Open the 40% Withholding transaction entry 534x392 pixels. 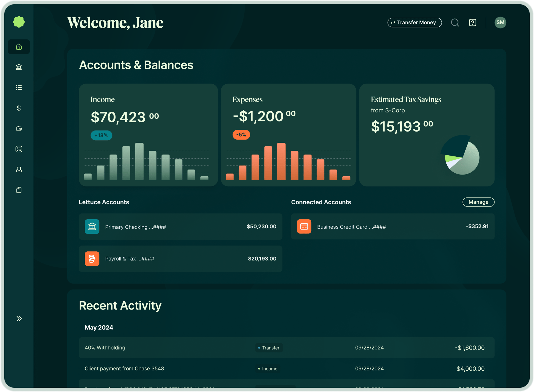point(286,348)
